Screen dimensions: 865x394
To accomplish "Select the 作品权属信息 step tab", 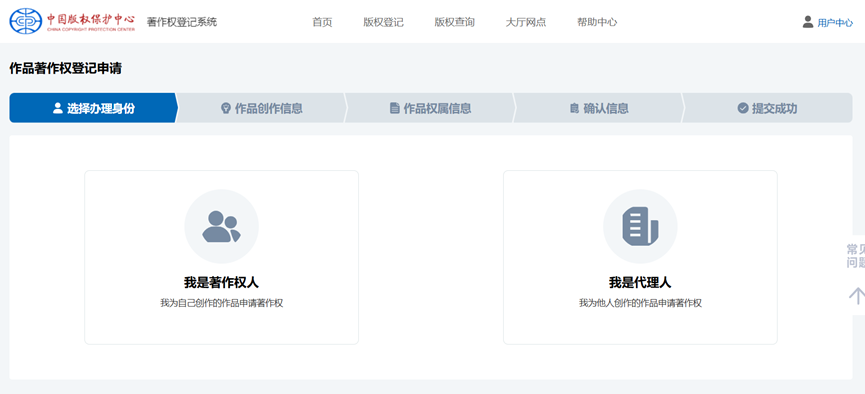I will pos(430,108).
